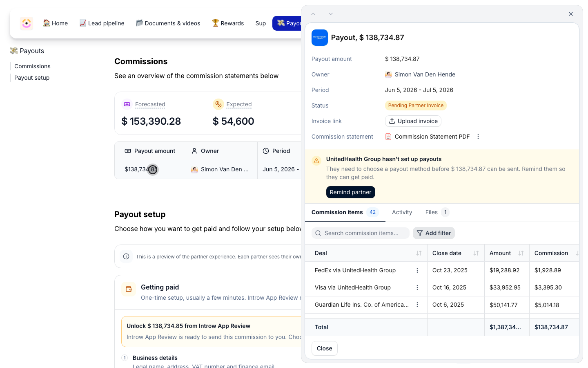Select the FedEx via UnitedHealth Group row
Screen dimensions: 588x368
point(442,270)
